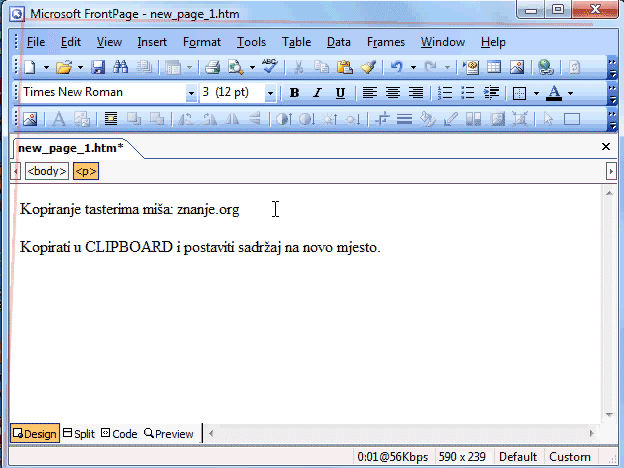Switch to Preview view
The height and width of the screenshot is (468, 624).
click(169, 433)
